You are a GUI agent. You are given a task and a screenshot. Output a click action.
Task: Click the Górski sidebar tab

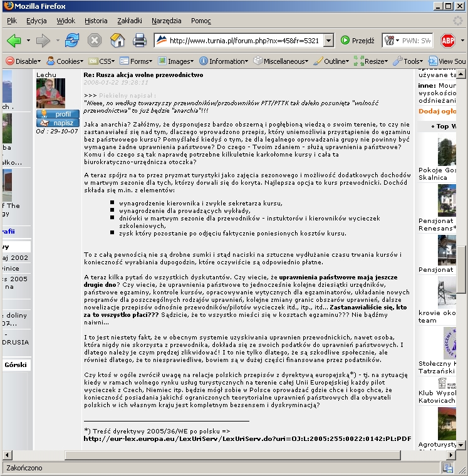(x=16, y=365)
